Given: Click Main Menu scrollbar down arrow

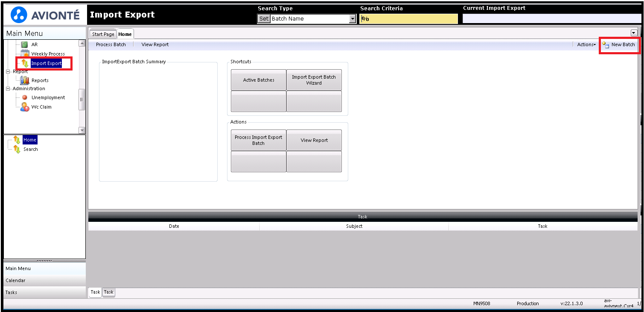Looking at the screenshot, I should pos(82,130).
